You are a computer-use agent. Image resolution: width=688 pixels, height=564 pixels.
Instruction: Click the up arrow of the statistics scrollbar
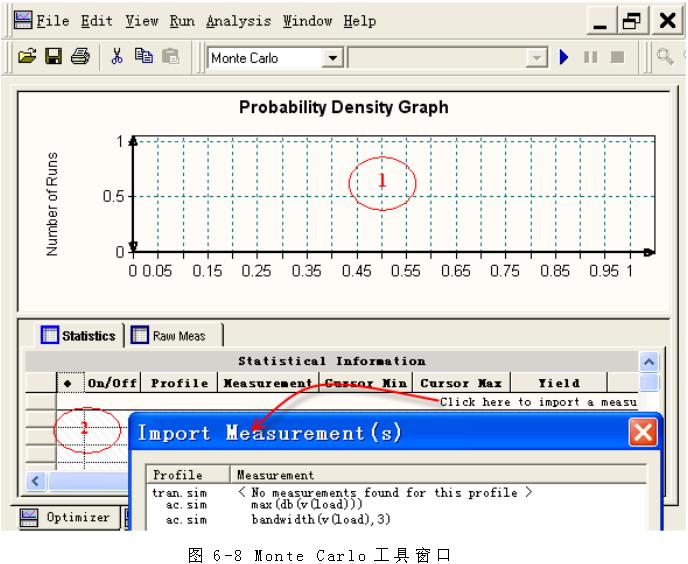click(649, 362)
